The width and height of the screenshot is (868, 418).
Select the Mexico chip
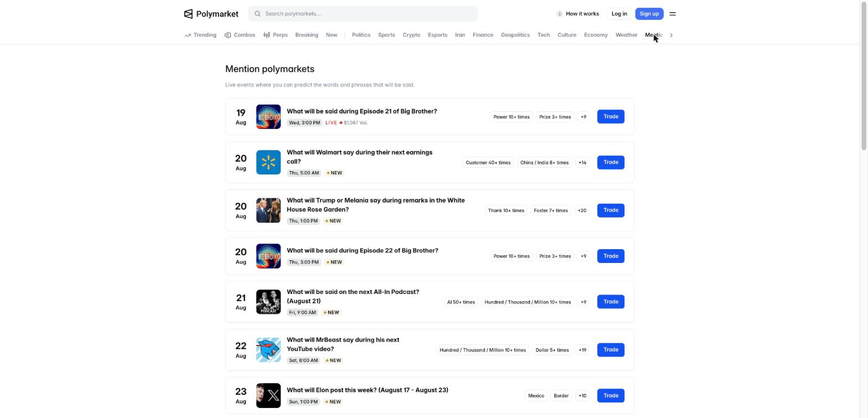[536, 396]
